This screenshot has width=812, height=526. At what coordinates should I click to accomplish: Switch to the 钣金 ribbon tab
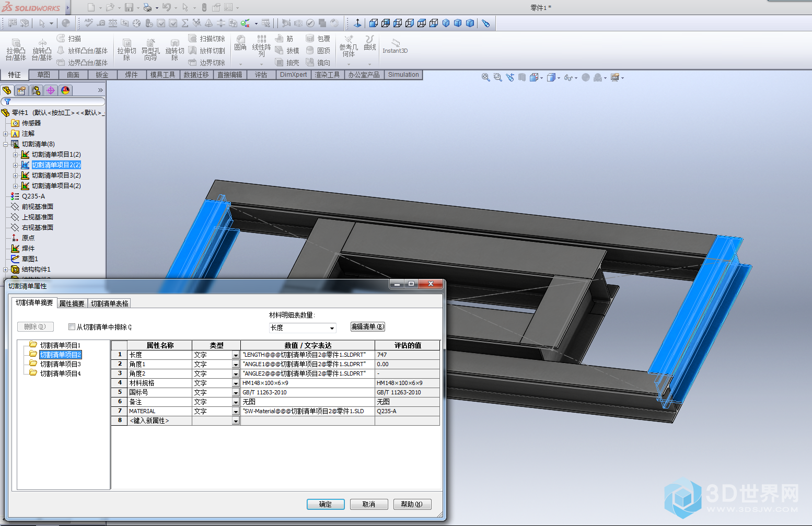[102, 75]
